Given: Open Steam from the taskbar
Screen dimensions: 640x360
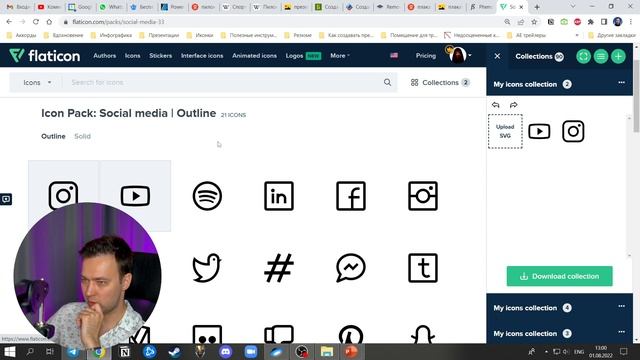Looking at the screenshot, I should (x=175, y=352).
